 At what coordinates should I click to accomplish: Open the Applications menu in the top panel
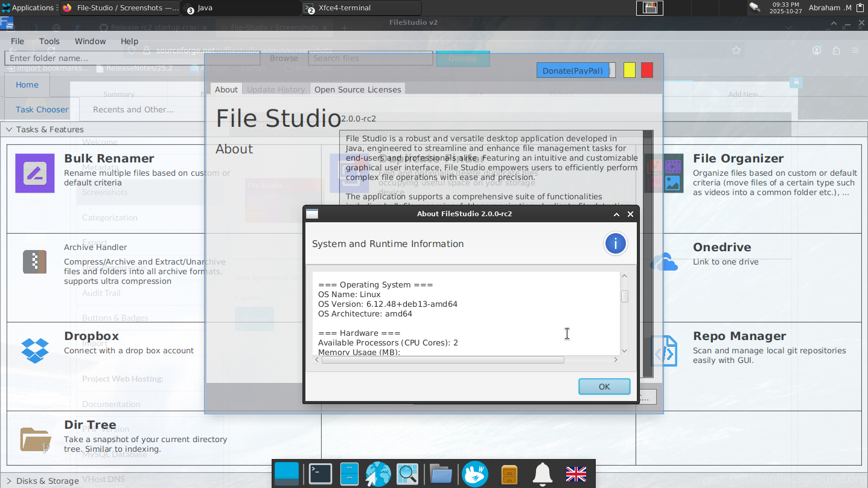28,8
